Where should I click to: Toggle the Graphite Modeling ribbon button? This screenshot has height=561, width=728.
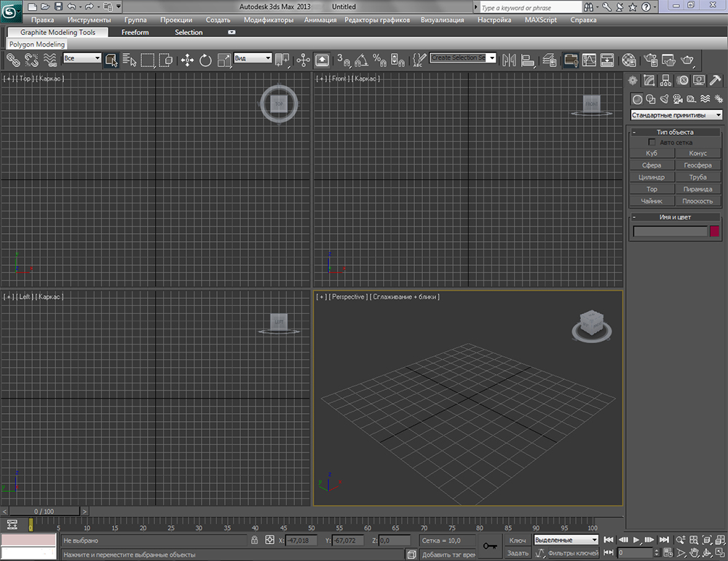[x=571, y=60]
